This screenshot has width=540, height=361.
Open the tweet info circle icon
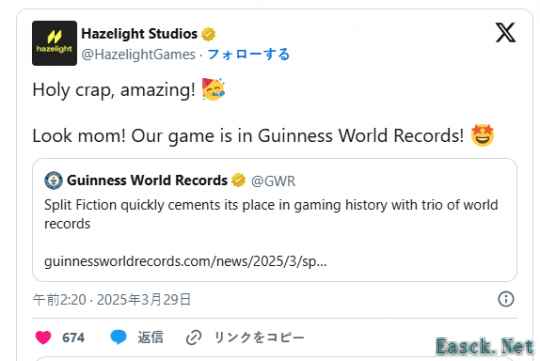click(x=506, y=299)
